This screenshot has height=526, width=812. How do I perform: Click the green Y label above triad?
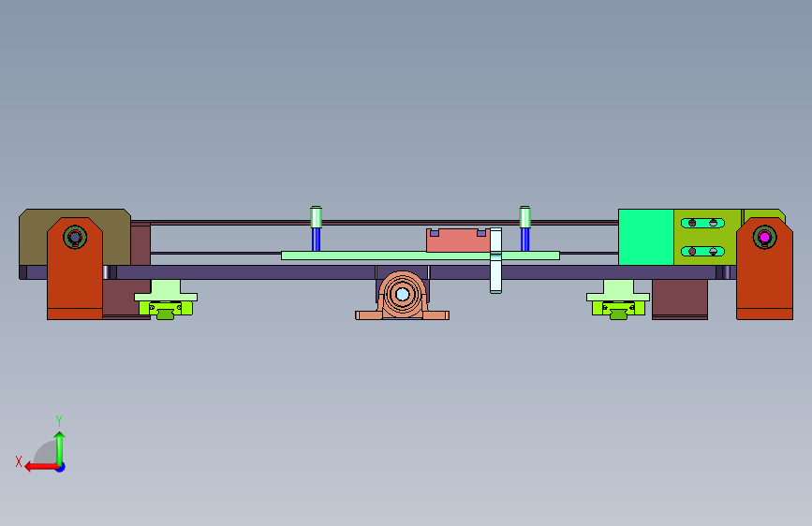59,420
